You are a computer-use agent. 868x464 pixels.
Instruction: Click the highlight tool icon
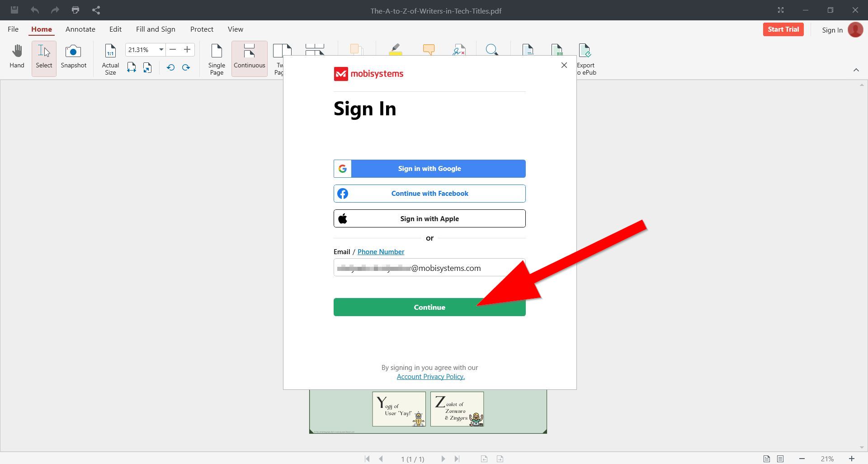[396, 49]
